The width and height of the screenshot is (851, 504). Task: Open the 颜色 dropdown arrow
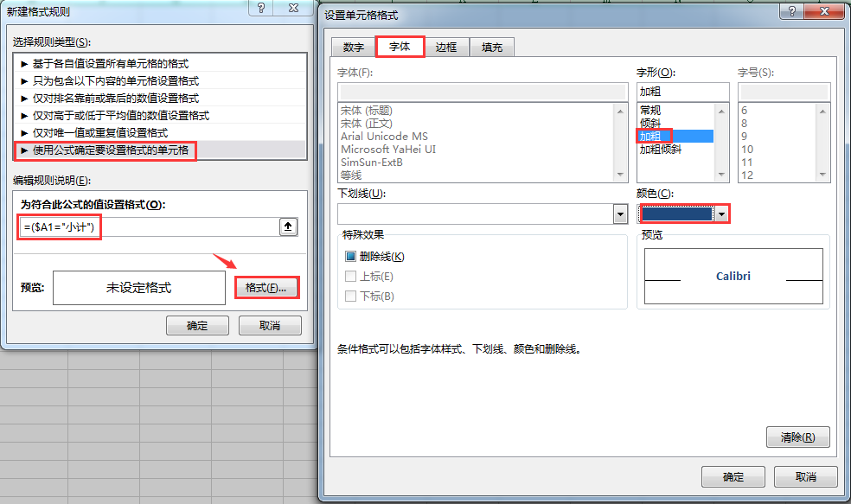pos(721,214)
